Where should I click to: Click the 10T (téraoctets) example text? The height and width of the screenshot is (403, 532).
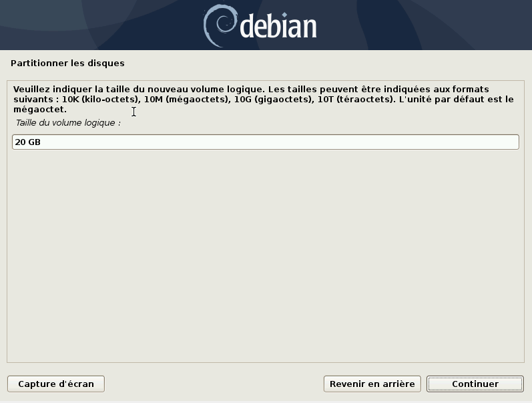click(x=356, y=99)
